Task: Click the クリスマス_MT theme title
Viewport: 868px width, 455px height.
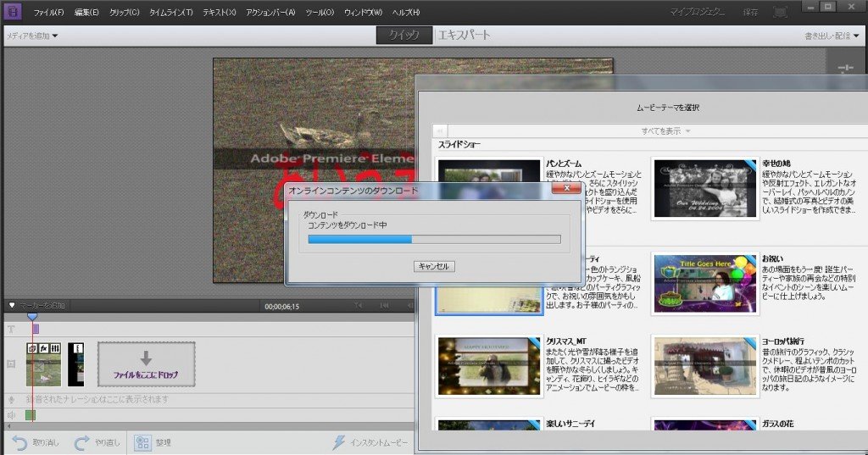Action: coord(565,341)
